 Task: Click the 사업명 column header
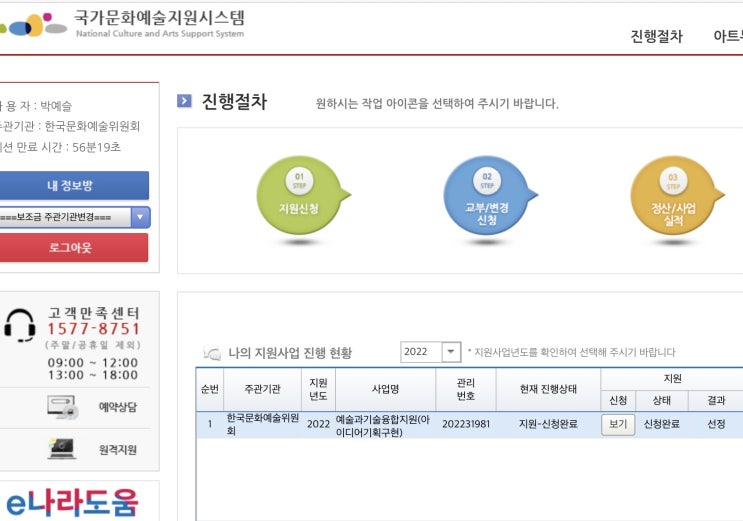pyautogui.click(x=385, y=389)
